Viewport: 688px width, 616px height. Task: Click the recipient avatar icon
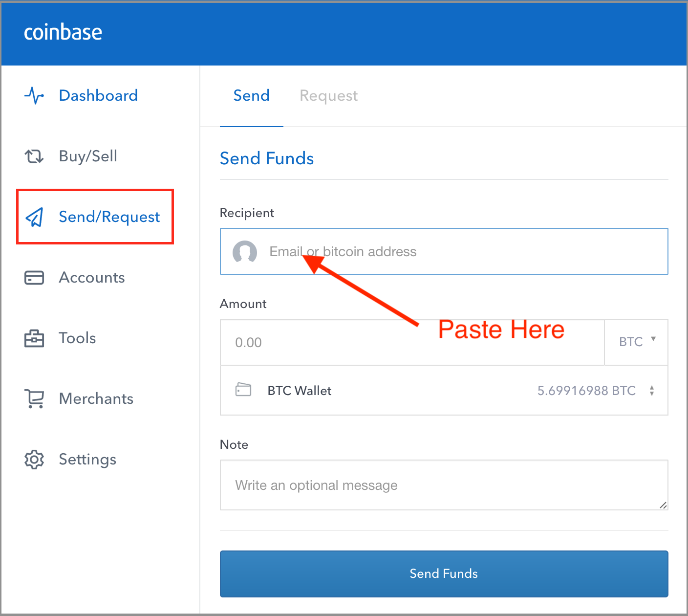(x=245, y=252)
